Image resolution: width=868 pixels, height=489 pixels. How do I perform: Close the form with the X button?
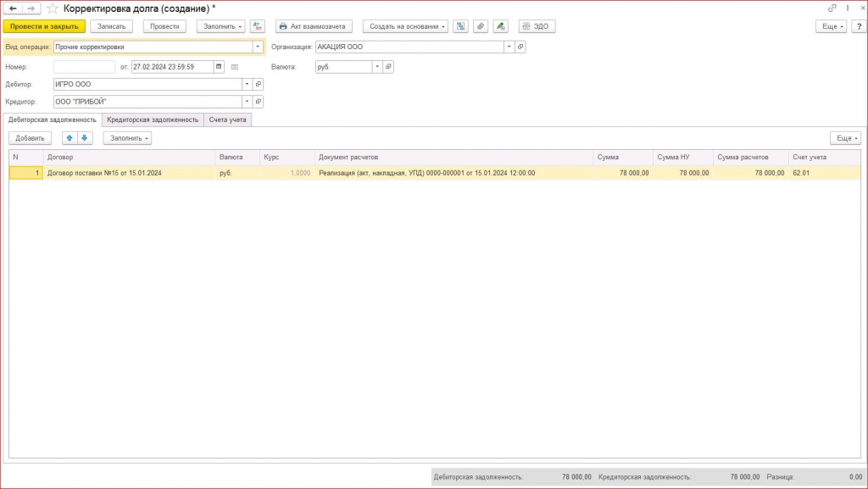(862, 8)
